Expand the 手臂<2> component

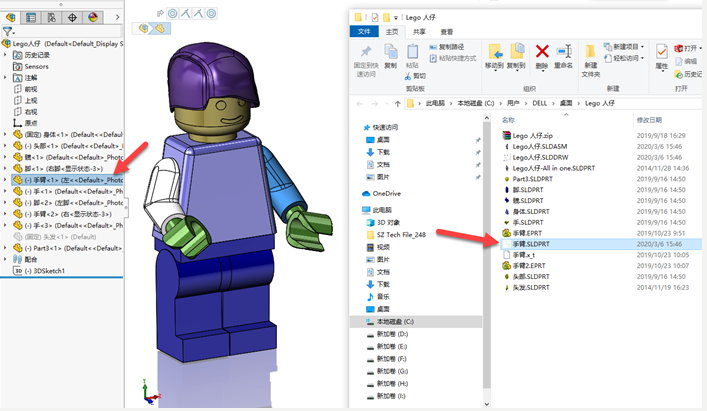tap(5, 214)
